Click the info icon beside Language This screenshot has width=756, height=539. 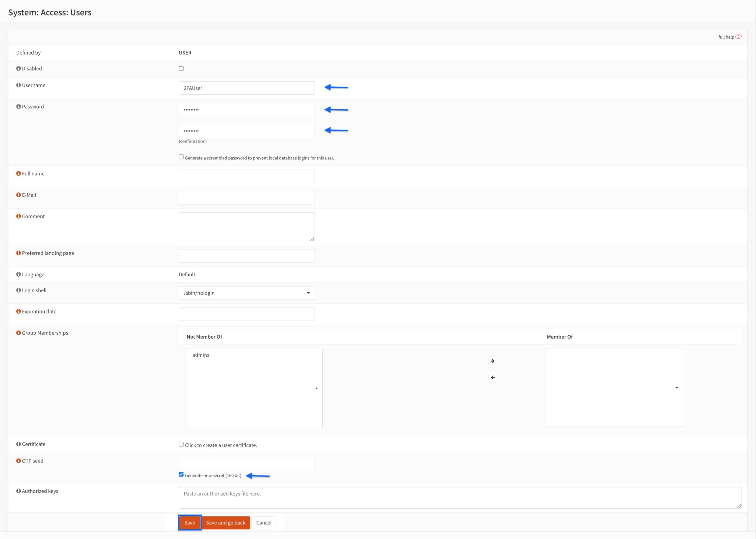19,275
